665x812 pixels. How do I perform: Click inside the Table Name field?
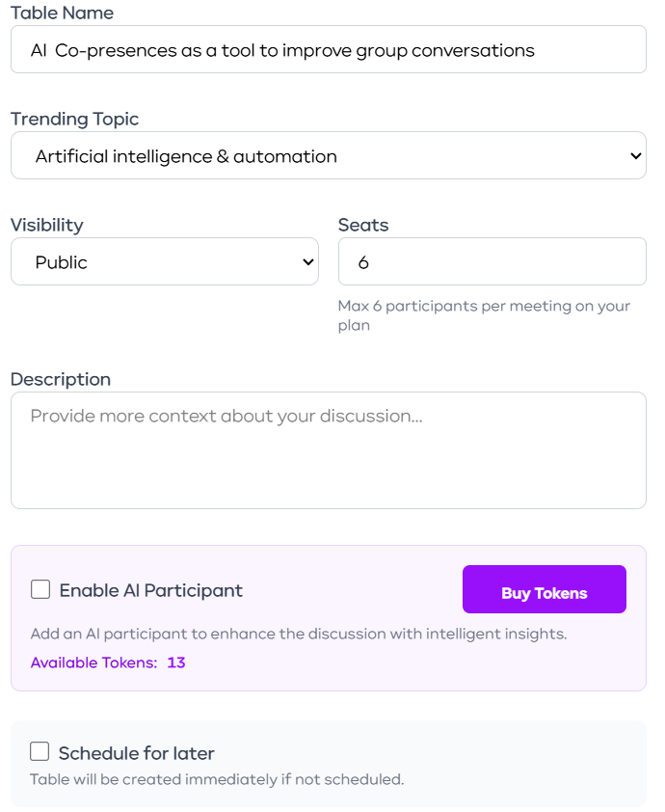[x=328, y=49]
